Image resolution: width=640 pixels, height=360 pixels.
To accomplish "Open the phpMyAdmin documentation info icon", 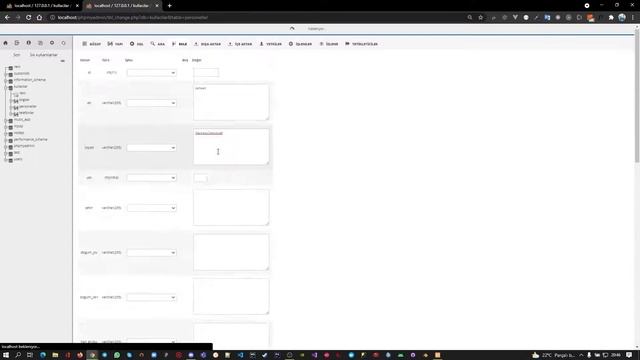I will click(x=29, y=43).
